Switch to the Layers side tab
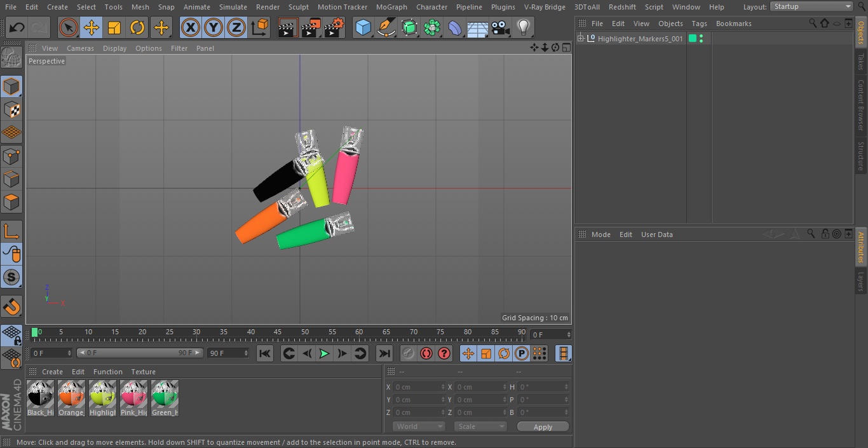The height and width of the screenshot is (448, 868). tap(861, 282)
